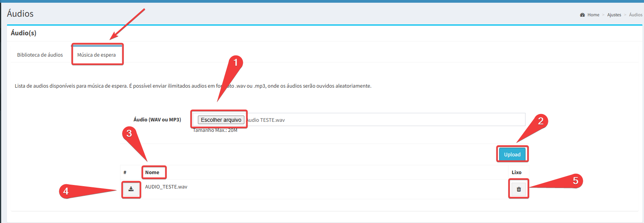Click the dashboard icon beside Home breadcrumb
The height and width of the screenshot is (223, 644).
tap(582, 15)
